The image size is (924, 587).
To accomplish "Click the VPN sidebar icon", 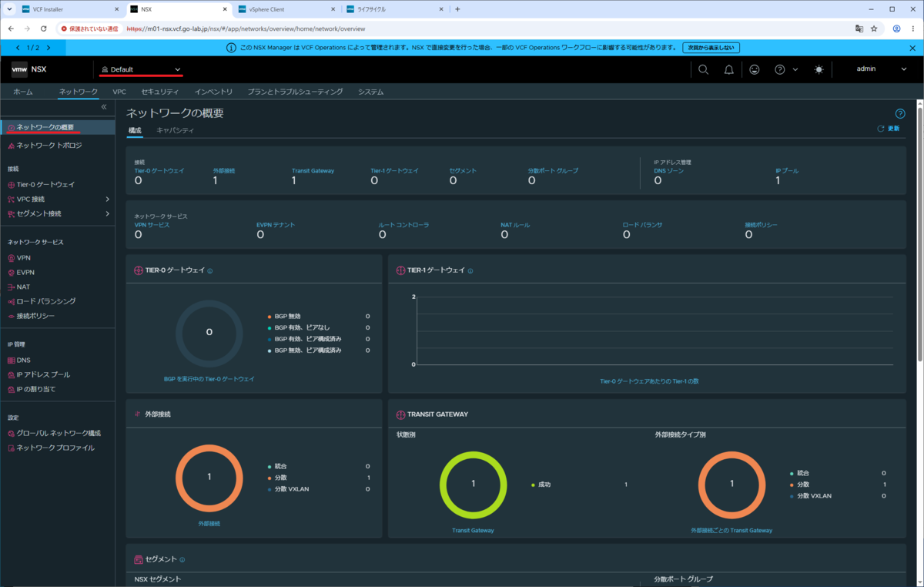I will 11,258.
